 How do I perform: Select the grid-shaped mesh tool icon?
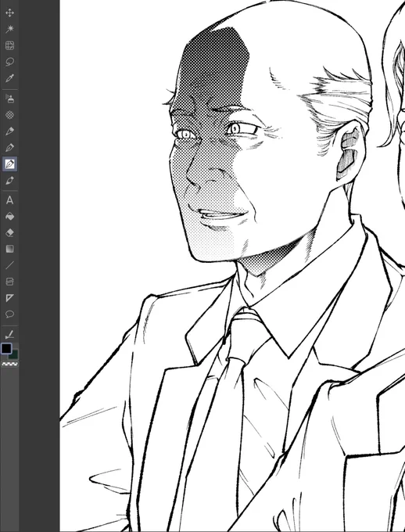pyautogui.click(x=9, y=45)
